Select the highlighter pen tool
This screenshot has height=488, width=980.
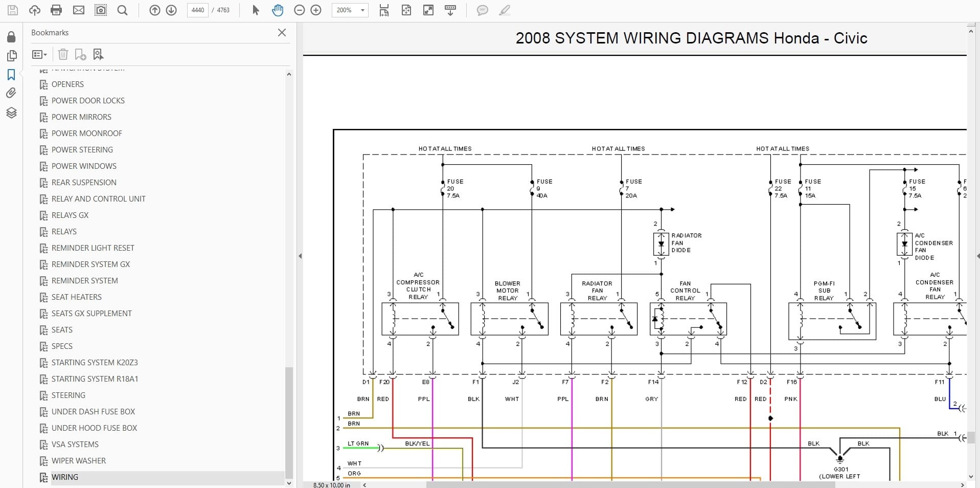505,10
